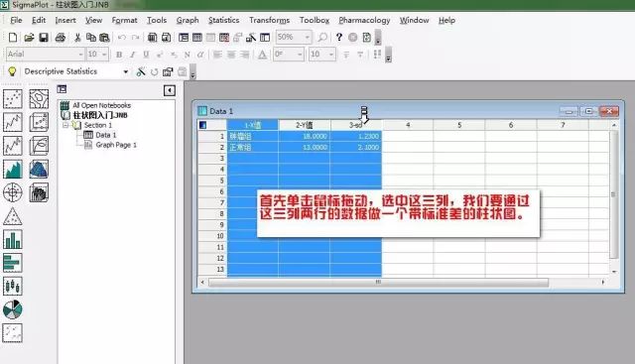Open the Transforms menu
This screenshot has height=364, width=635.
click(269, 20)
